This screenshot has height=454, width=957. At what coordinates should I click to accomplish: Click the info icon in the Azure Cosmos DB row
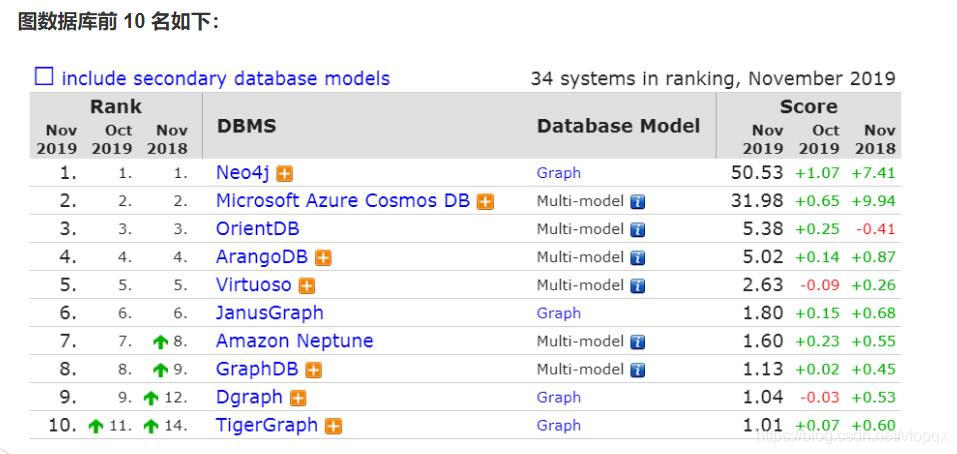click(638, 202)
